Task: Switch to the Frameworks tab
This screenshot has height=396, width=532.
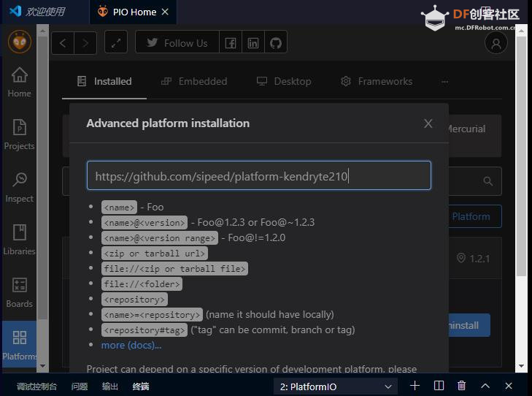Action: pos(377,82)
